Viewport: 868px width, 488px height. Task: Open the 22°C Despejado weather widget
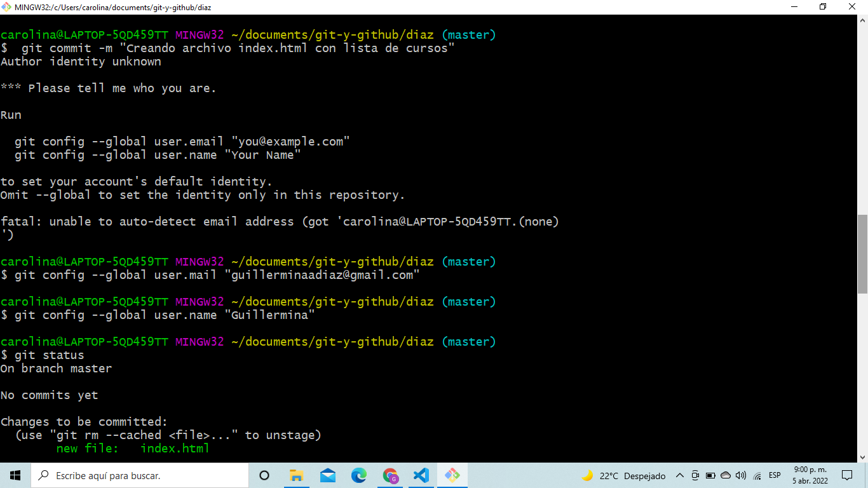tap(625, 475)
